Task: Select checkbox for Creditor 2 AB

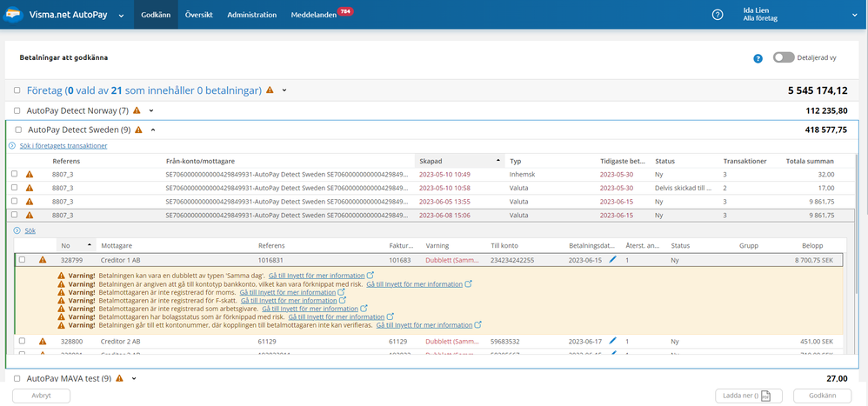Action: 22,342
